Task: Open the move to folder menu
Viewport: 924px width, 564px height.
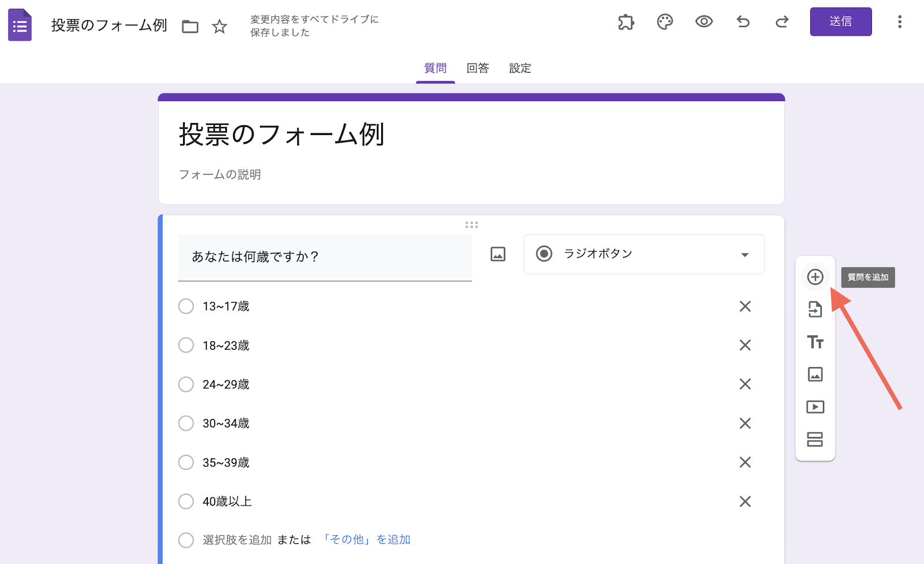Action: pos(190,27)
